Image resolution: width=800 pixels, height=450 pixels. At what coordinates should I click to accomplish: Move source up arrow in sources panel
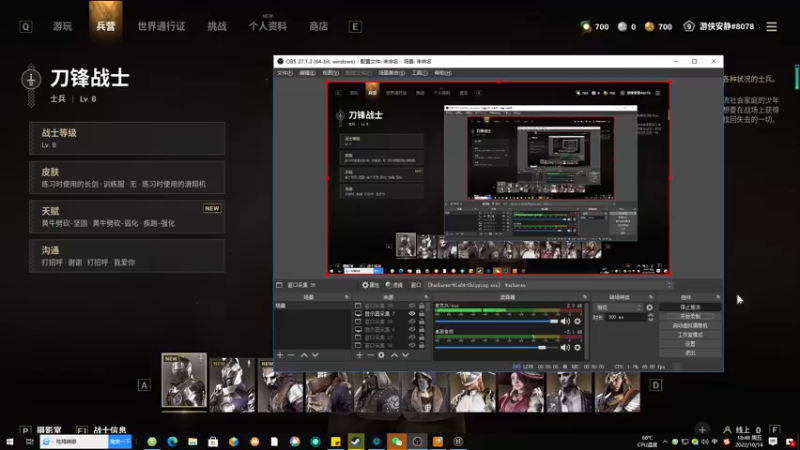click(x=394, y=355)
